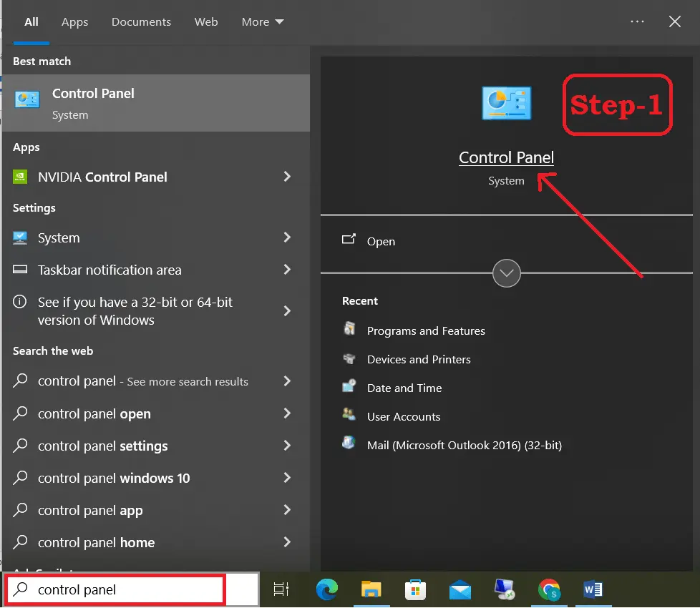This screenshot has width=700, height=608.
Task: Expand the 'control panel open' suggestion arrow
Action: tap(287, 413)
